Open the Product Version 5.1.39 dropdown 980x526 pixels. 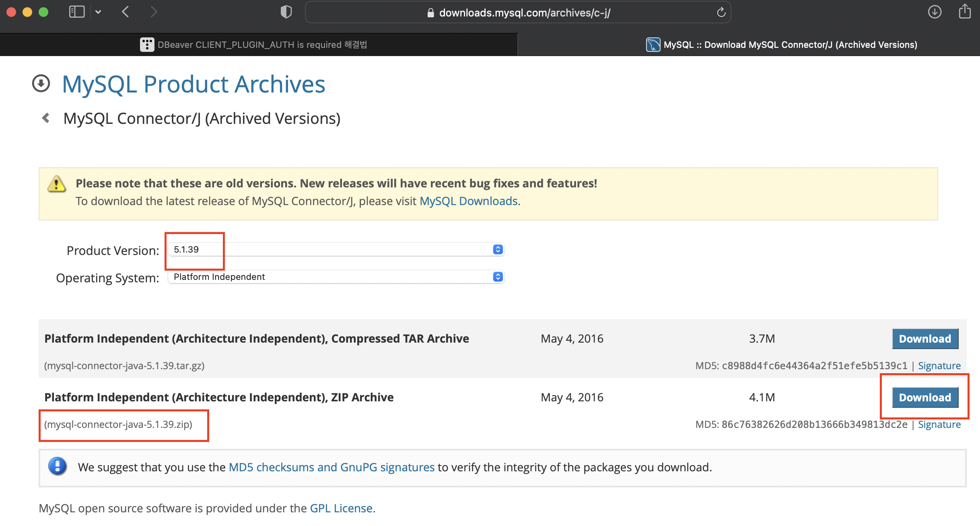(x=336, y=250)
